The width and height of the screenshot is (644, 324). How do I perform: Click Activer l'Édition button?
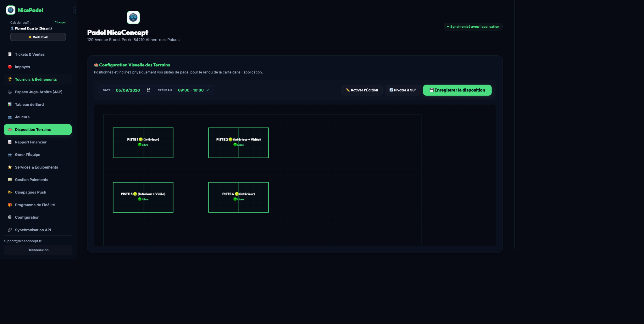(362, 90)
